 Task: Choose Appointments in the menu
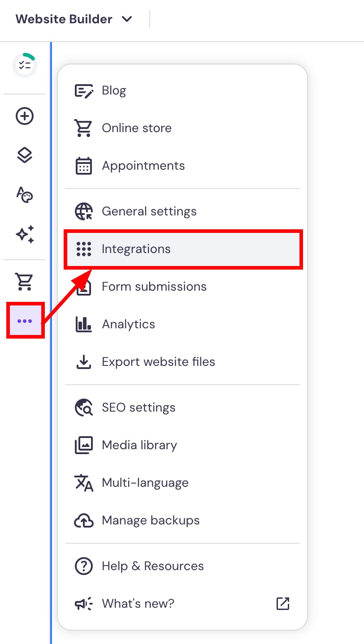[x=143, y=166]
